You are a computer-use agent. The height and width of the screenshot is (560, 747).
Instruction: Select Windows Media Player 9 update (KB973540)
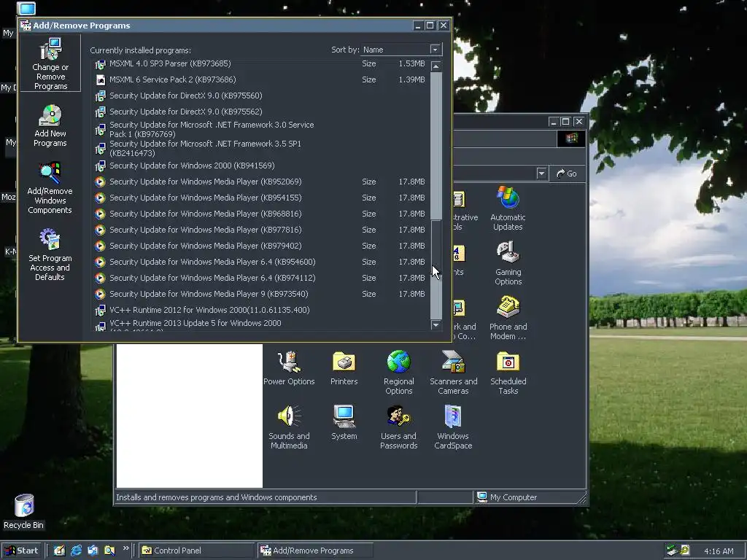point(260,295)
